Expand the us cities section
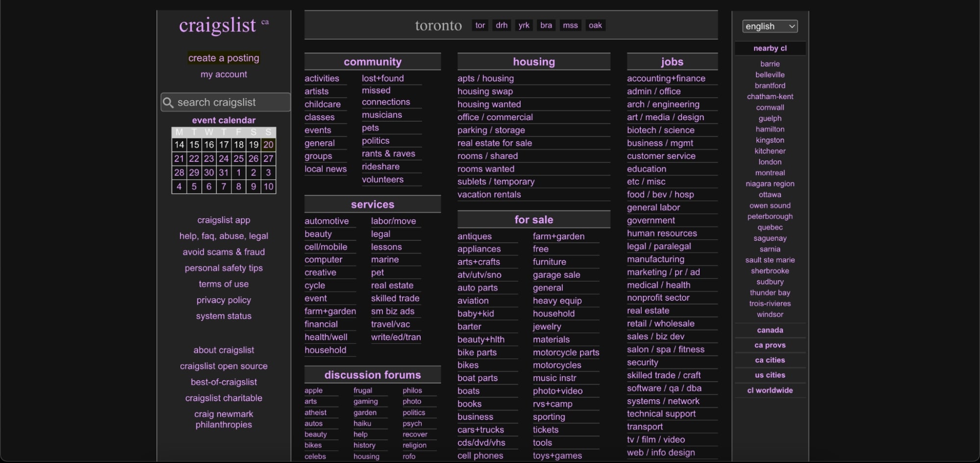 tap(770, 375)
